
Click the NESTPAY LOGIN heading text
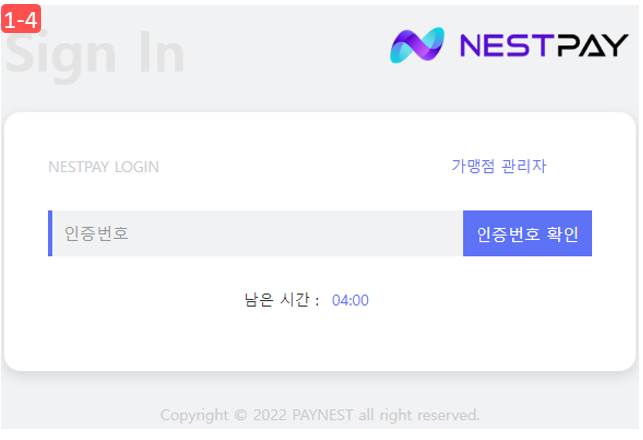(x=103, y=167)
